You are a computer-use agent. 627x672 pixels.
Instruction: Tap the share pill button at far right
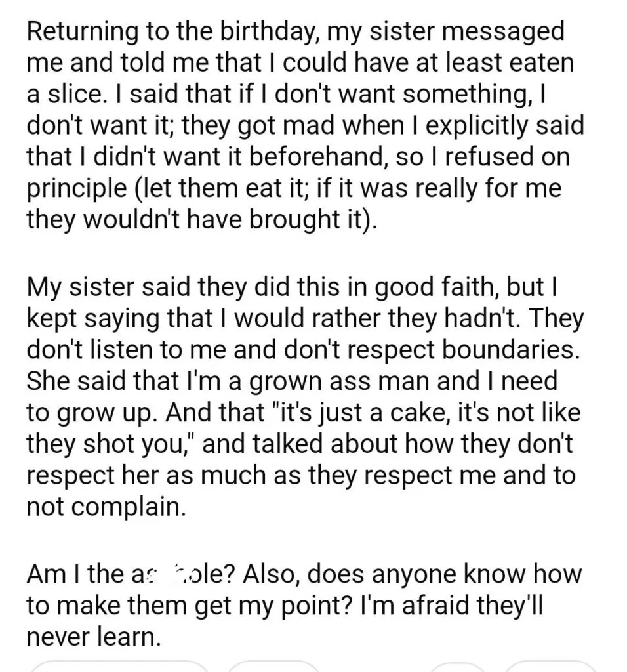point(551,667)
